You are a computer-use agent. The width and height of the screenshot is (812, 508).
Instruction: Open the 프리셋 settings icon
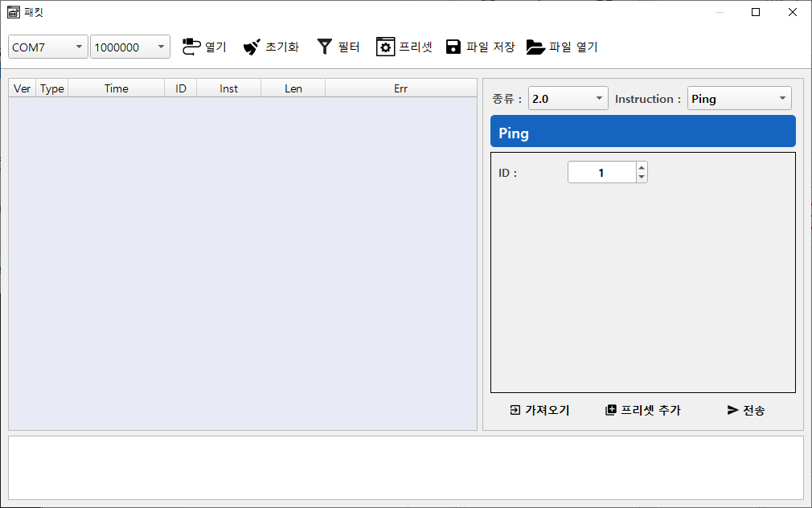pyautogui.click(x=386, y=47)
